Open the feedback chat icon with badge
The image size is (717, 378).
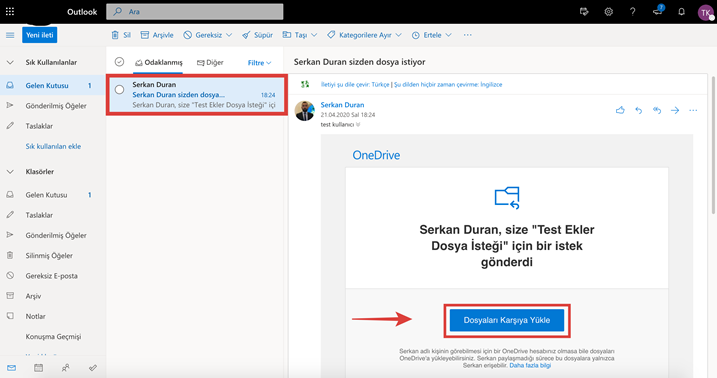(658, 11)
